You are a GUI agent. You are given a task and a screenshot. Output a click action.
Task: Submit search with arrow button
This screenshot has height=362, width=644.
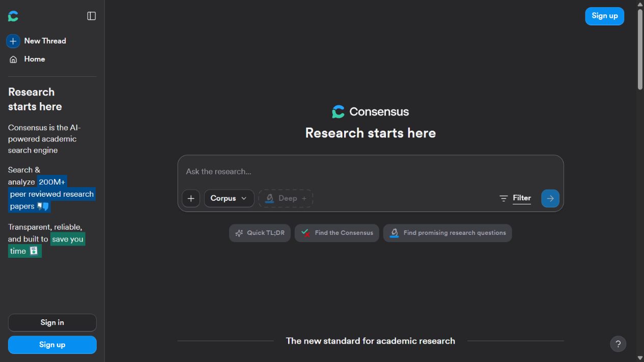coord(550,198)
